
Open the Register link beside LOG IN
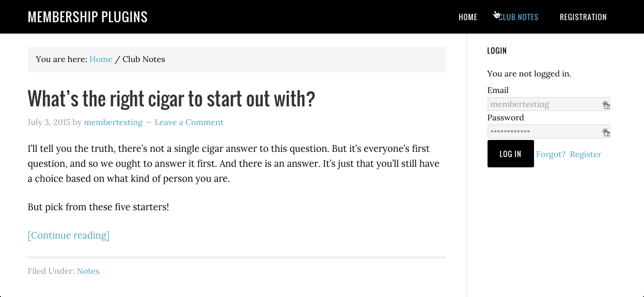pos(586,154)
